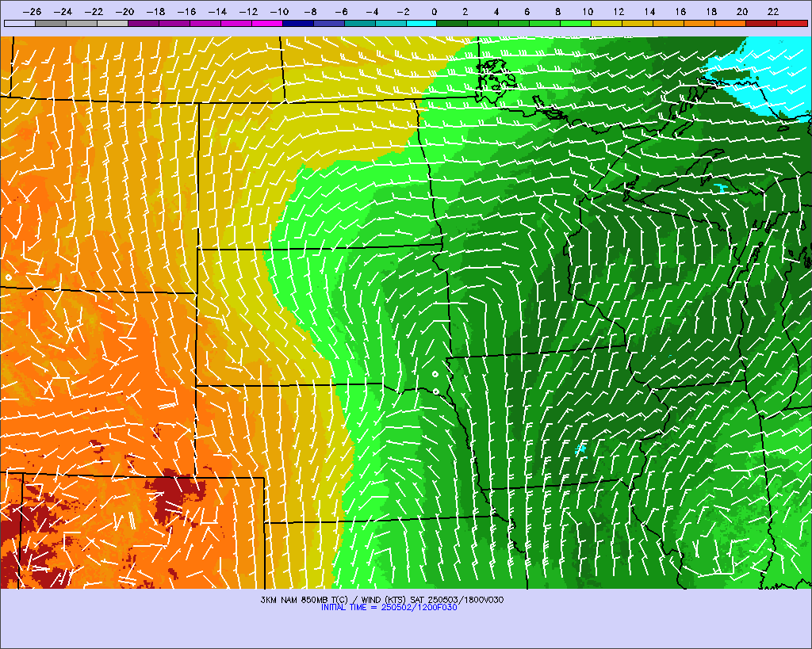Click the "-26" legend label

32,11
